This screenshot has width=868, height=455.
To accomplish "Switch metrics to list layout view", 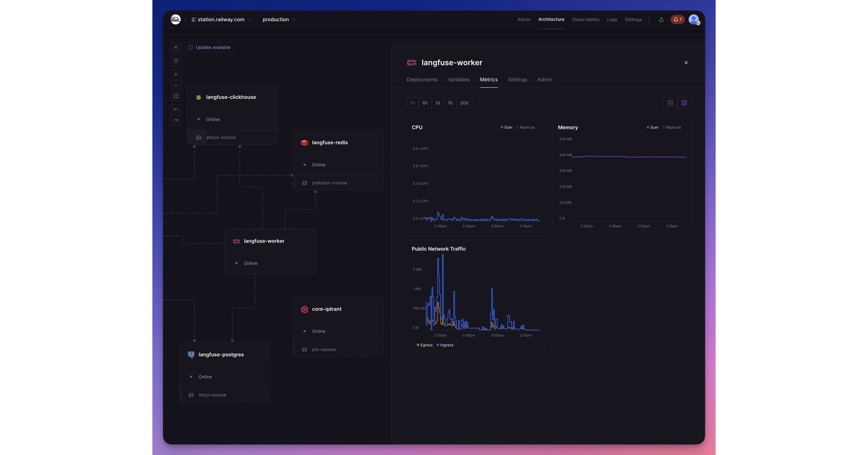I will (x=670, y=103).
